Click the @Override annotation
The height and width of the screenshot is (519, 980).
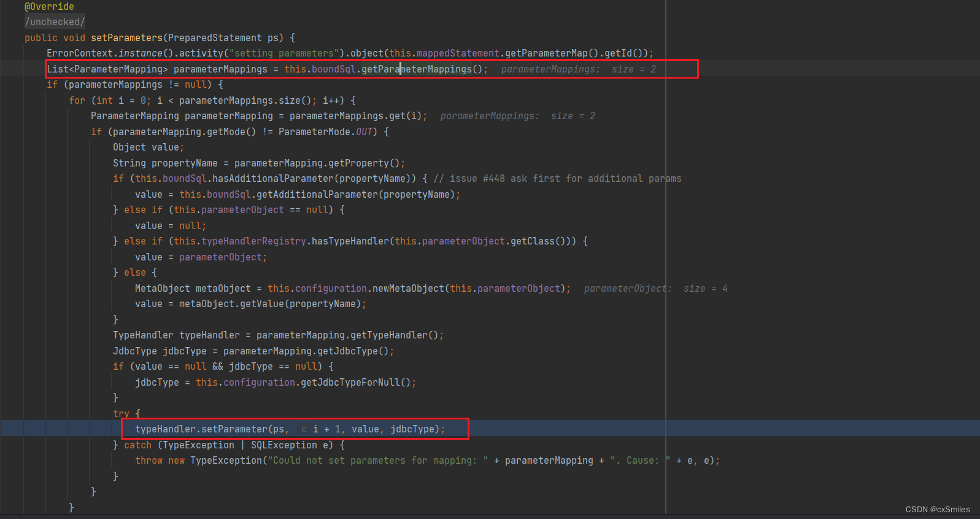49,6
